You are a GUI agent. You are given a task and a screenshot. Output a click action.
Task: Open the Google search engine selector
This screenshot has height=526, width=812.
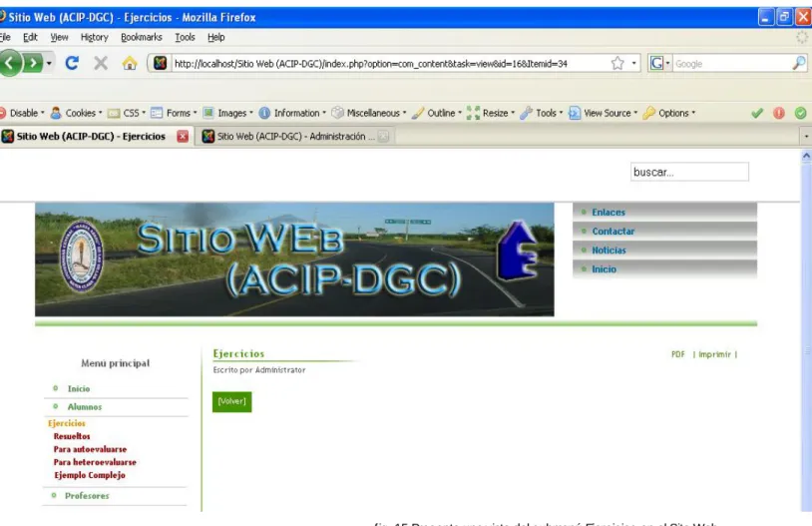click(x=659, y=63)
